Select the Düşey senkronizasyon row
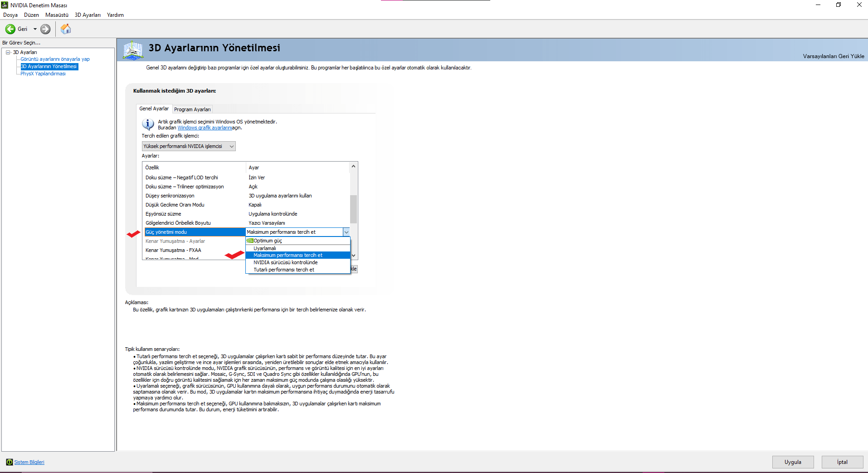 point(247,196)
